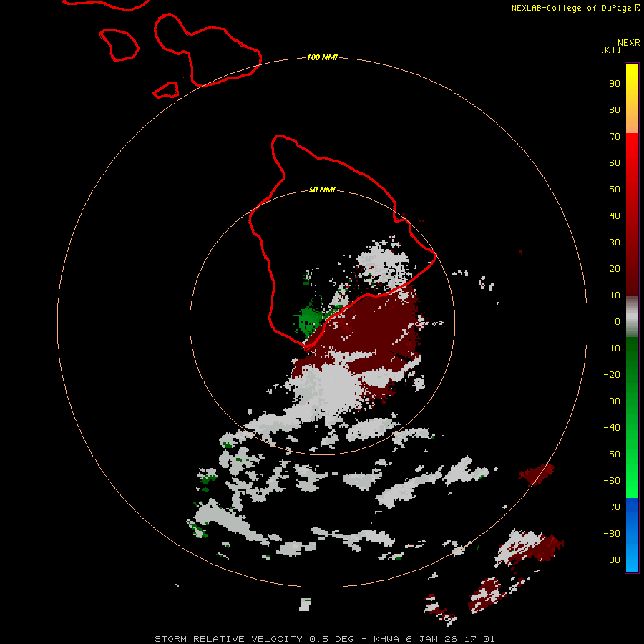Select the 10 value on the velocity scale
The image size is (644, 644).
coord(615,296)
